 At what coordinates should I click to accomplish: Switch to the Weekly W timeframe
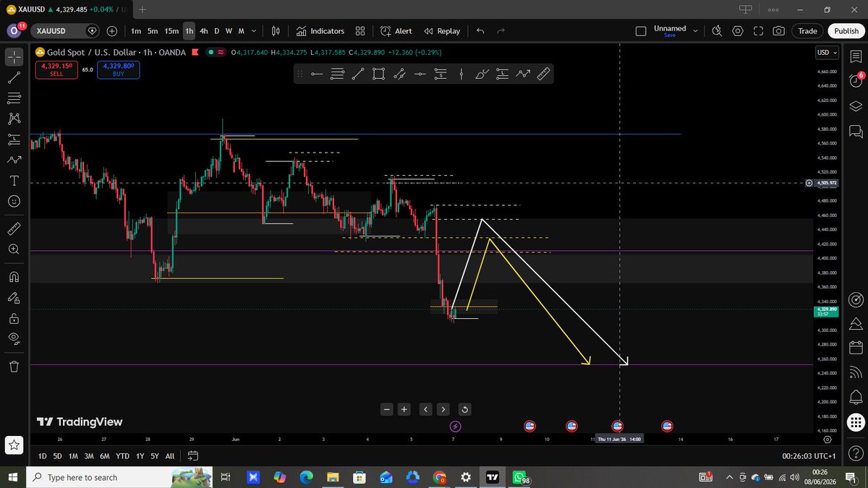coord(229,31)
